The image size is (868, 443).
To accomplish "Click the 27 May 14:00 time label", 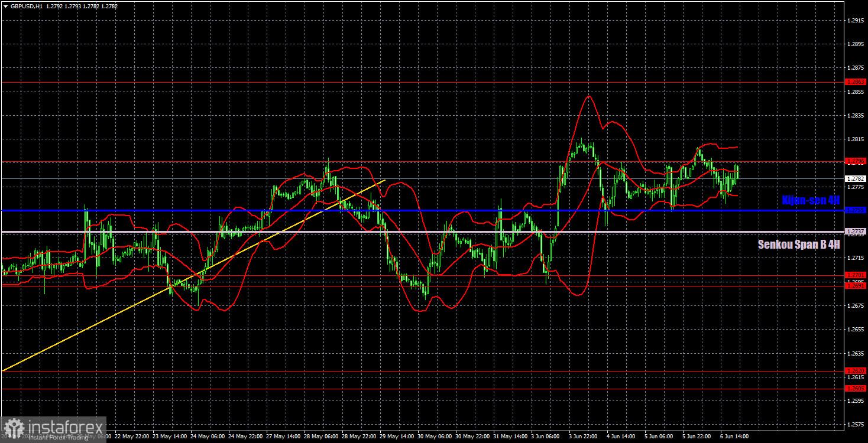I will (x=284, y=437).
